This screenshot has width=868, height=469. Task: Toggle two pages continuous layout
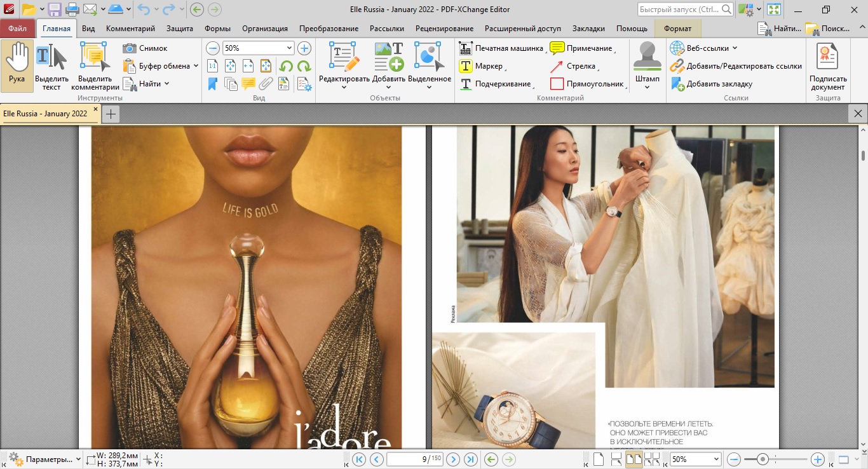[652, 459]
